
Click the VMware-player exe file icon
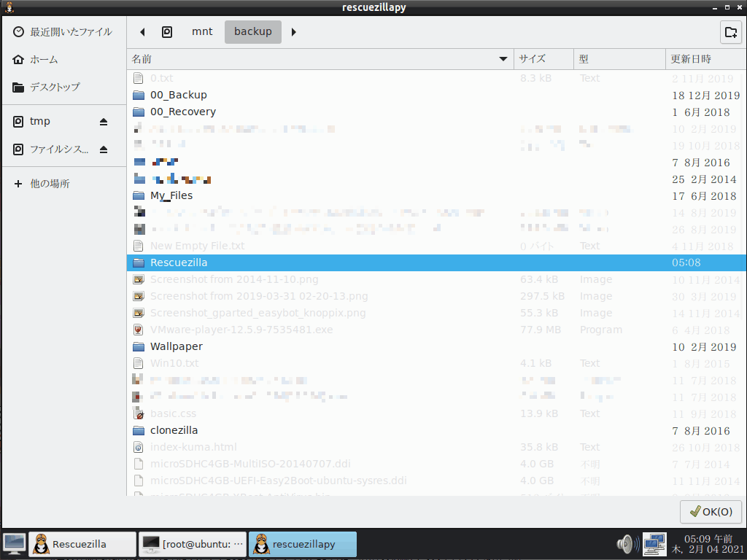coord(138,330)
